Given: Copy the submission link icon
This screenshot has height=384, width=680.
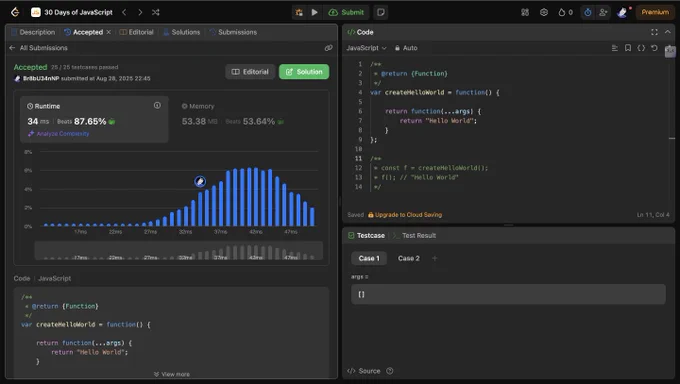Looking at the screenshot, I should click(328, 48).
